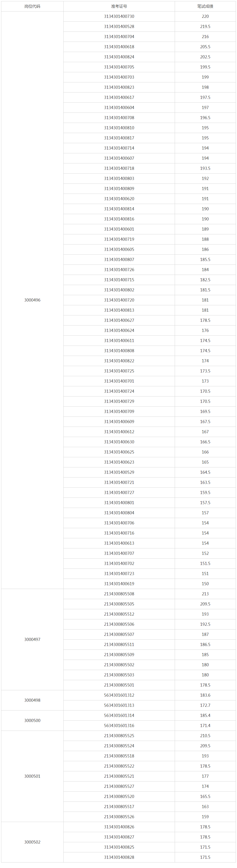Image resolution: width=237 pixels, height=868 pixels.
Task: Click exam number 2134300805525
Action: 119,736
